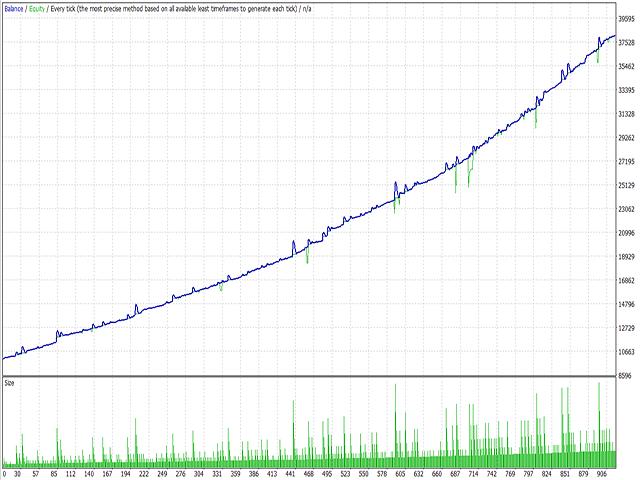Click trade number 605 on horizontal axis
640x480 pixels.
(x=400, y=474)
